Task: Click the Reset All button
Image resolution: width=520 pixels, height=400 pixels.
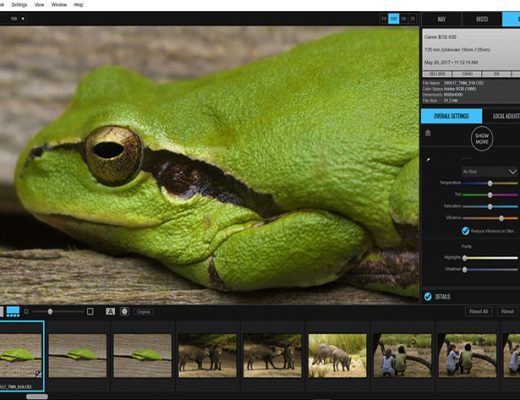Action: pos(479,312)
